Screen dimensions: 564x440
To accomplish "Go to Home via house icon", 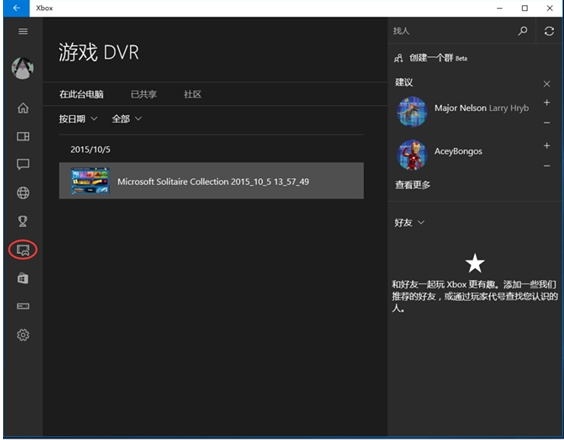I will click(x=23, y=108).
